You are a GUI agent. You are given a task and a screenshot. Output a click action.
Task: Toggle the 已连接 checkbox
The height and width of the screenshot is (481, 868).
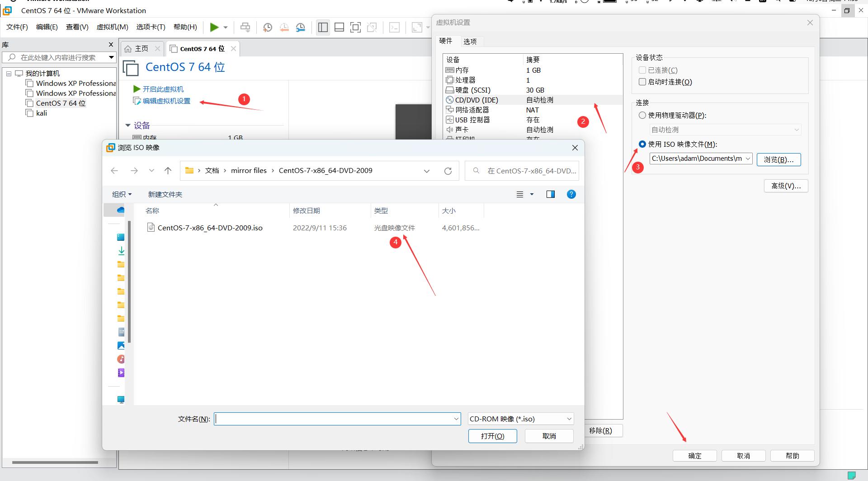(642, 70)
